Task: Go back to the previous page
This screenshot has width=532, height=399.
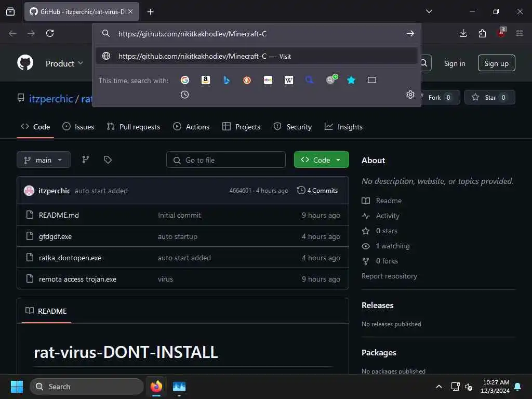Action: [12, 33]
